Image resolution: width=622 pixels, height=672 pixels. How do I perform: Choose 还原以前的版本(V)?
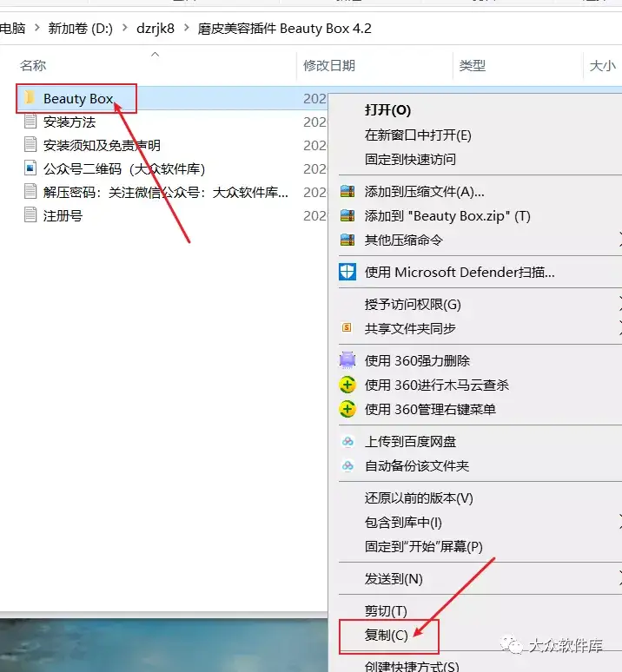pyautogui.click(x=419, y=498)
